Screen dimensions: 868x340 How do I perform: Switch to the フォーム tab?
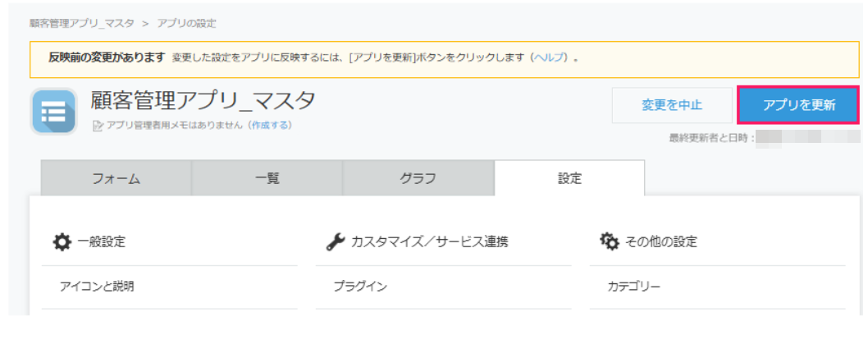point(116,178)
